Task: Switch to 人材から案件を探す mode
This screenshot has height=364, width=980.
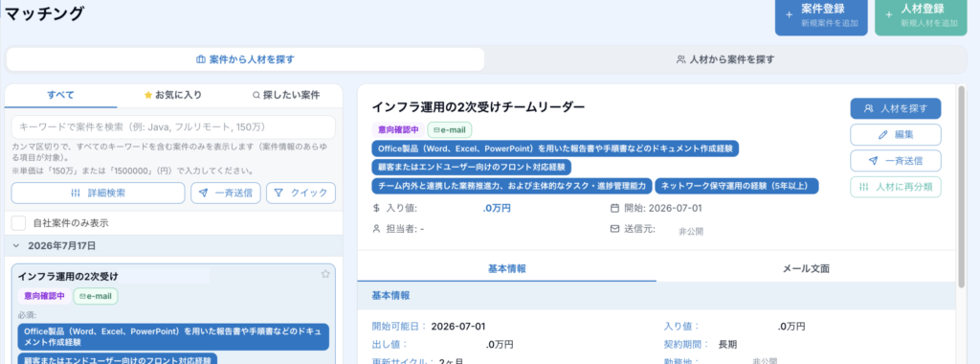Action: [725, 59]
